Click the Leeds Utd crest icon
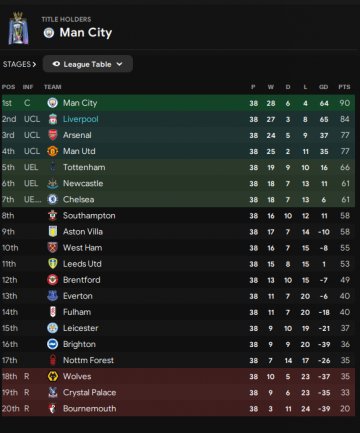Image resolution: width=360 pixels, height=433 pixels. [52, 264]
